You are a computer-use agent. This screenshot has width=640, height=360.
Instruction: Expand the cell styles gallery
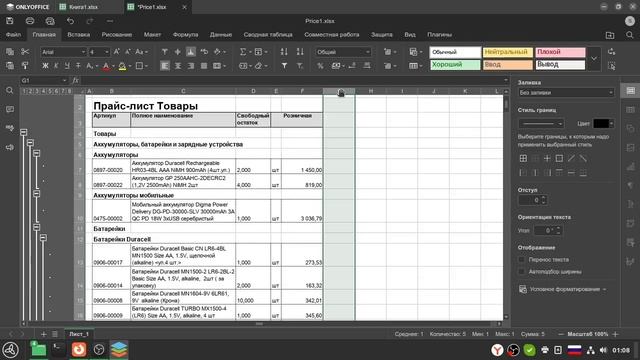[x=594, y=58]
